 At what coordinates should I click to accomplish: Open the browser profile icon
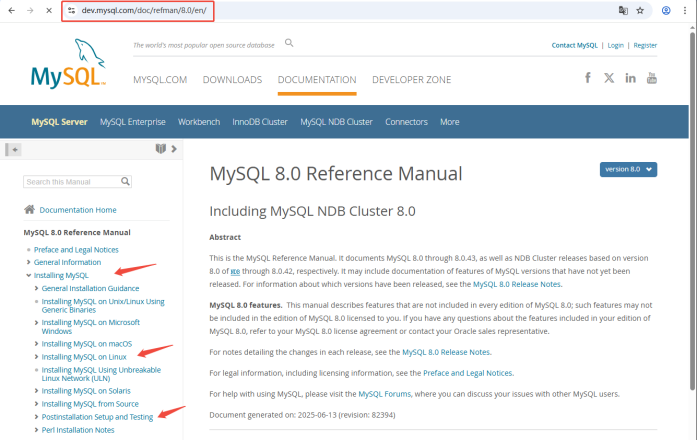pyautogui.click(x=666, y=10)
